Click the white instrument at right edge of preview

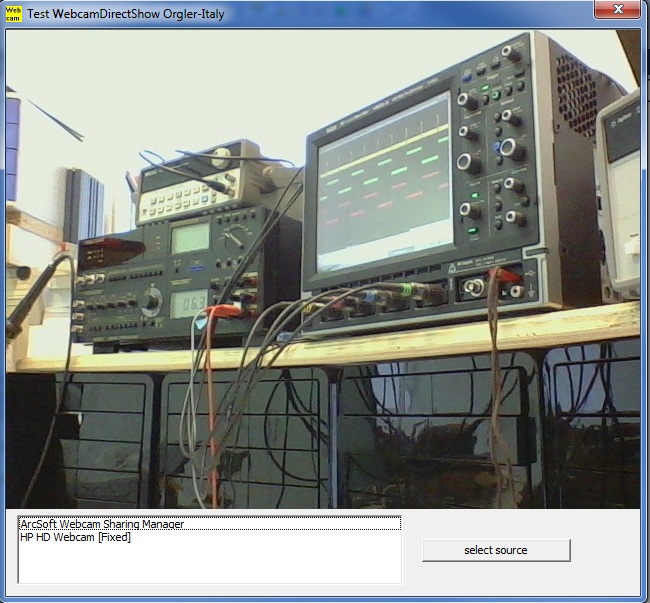[620, 195]
